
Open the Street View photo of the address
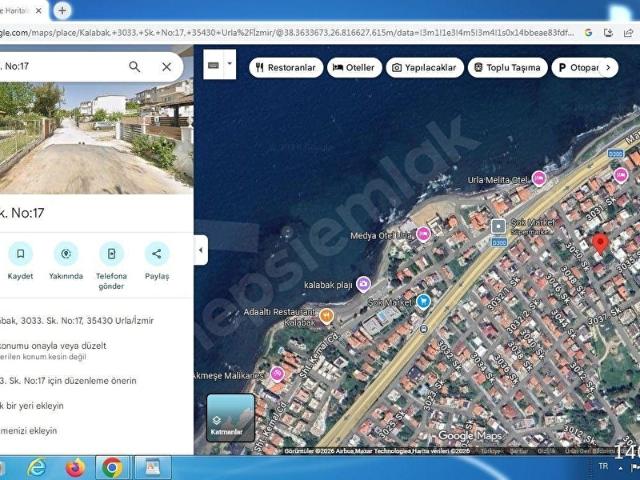(x=96, y=138)
